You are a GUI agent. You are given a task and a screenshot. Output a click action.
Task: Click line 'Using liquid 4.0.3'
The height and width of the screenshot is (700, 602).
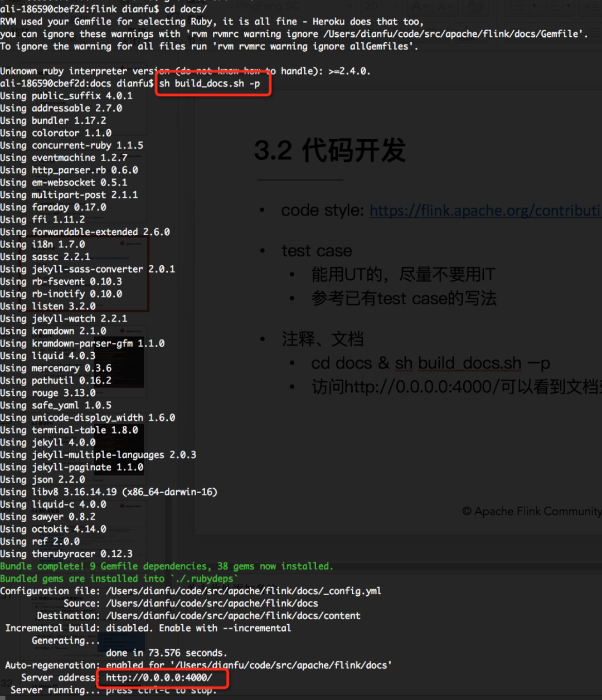[48, 356]
